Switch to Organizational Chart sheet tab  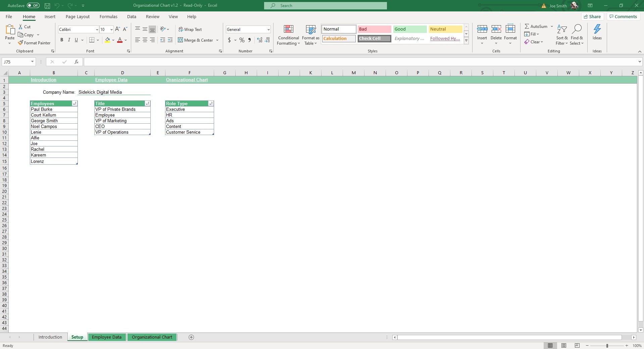pyautogui.click(x=152, y=337)
